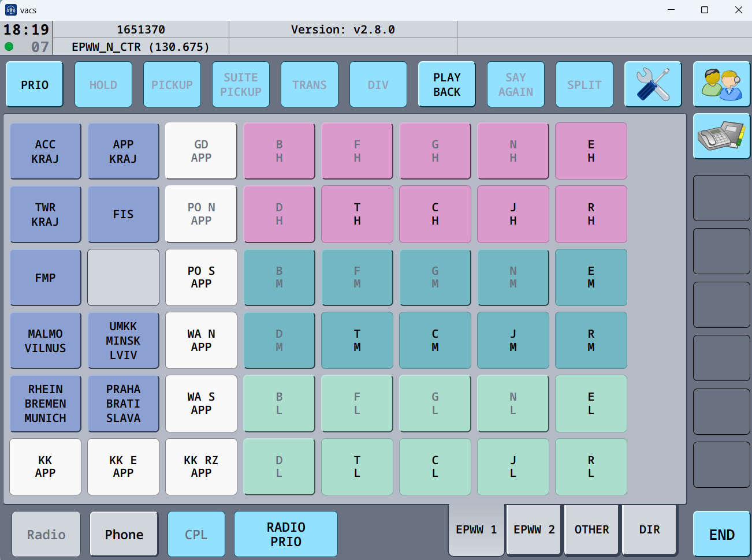Select the pink E H sector key
The image size is (752, 560).
tap(591, 151)
